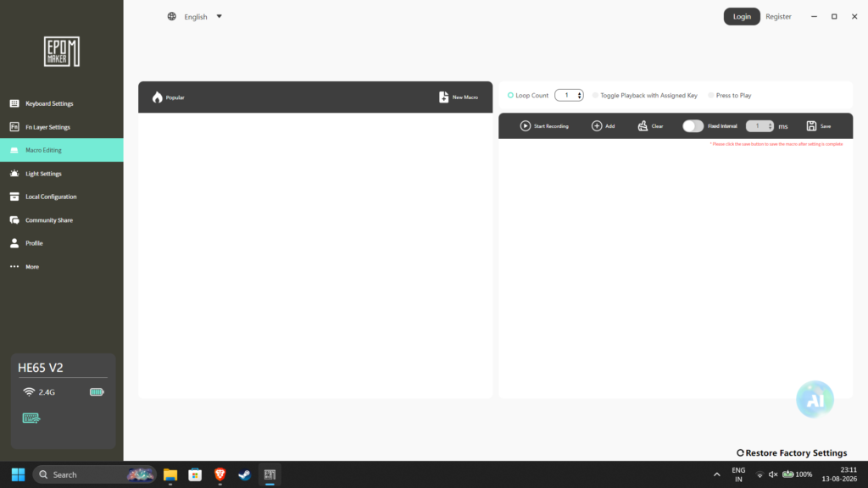Open Local Configuration section

pos(61,197)
